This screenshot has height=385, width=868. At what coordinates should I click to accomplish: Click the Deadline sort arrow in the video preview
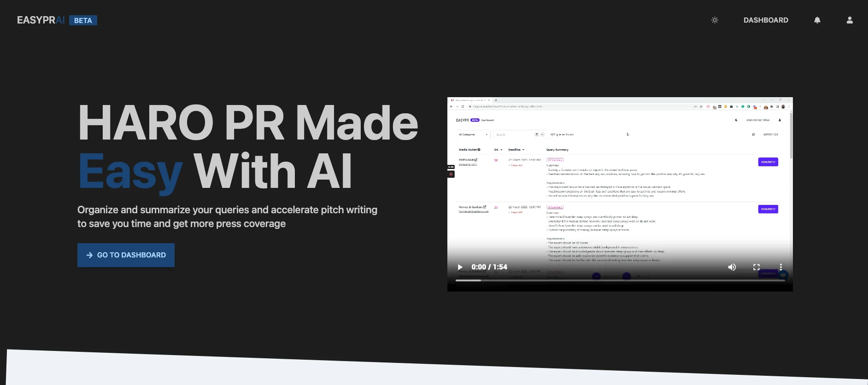(523, 150)
